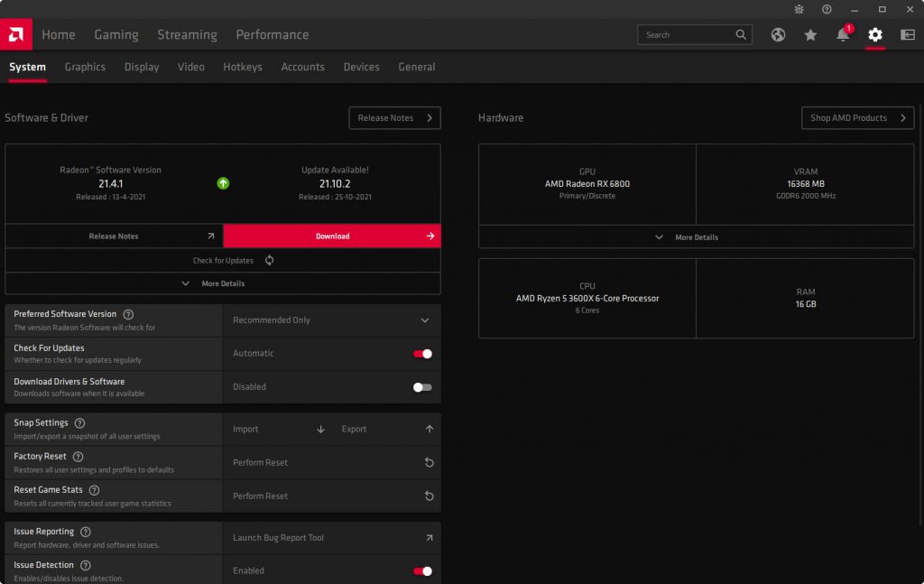Open favorites star icon

(x=810, y=35)
